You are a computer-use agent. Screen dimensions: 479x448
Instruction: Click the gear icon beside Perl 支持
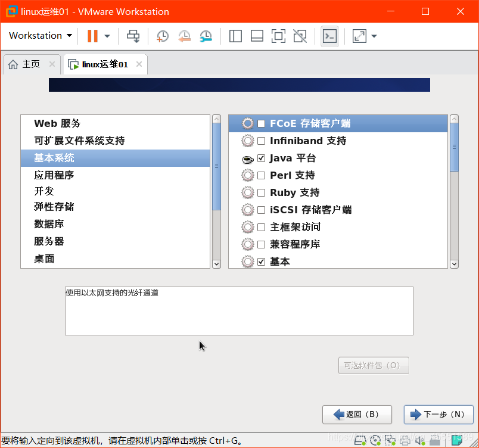(248, 175)
